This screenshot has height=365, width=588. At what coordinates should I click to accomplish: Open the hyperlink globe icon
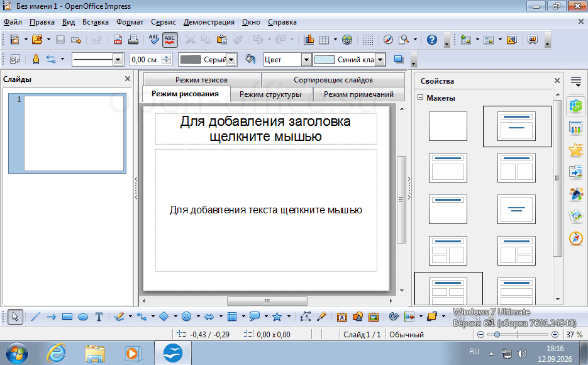347,40
